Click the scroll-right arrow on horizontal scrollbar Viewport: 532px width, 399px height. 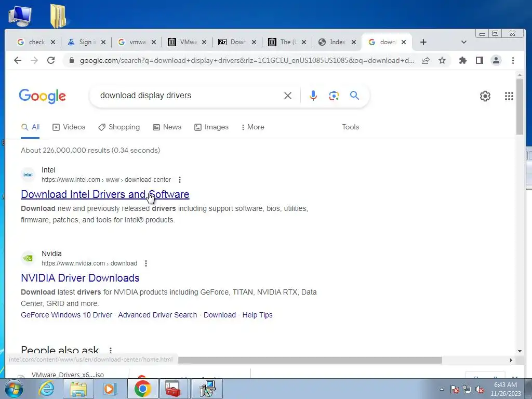click(511, 361)
